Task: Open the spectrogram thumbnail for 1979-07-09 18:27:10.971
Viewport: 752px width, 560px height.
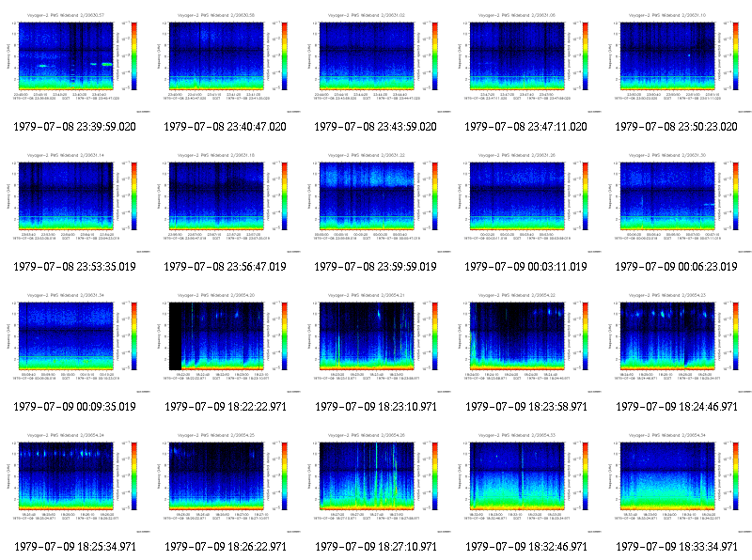Action: tap(375, 481)
